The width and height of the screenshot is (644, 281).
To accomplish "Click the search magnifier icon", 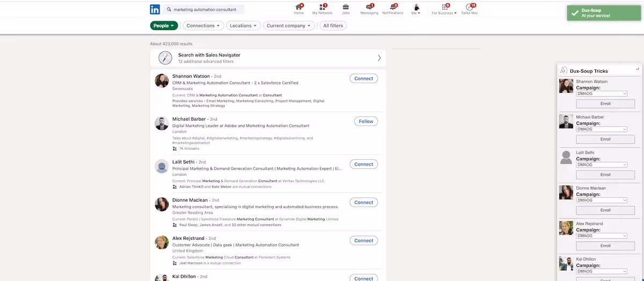I will pos(169,10).
